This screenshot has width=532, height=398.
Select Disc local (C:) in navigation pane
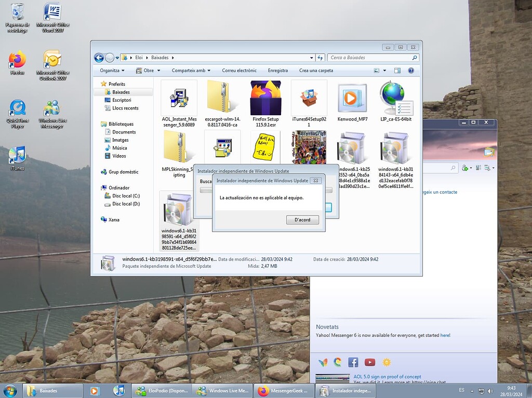point(126,196)
